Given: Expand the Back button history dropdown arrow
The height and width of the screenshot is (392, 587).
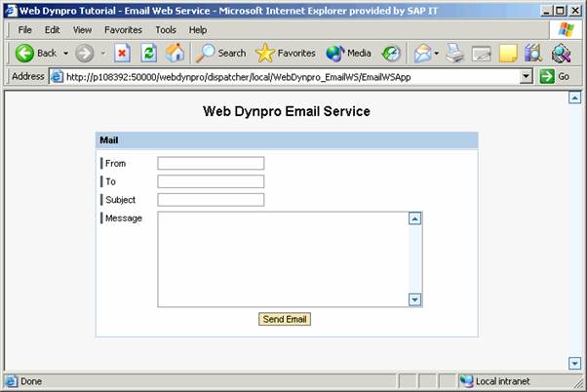Looking at the screenshot, I should (x=65, y=53).
